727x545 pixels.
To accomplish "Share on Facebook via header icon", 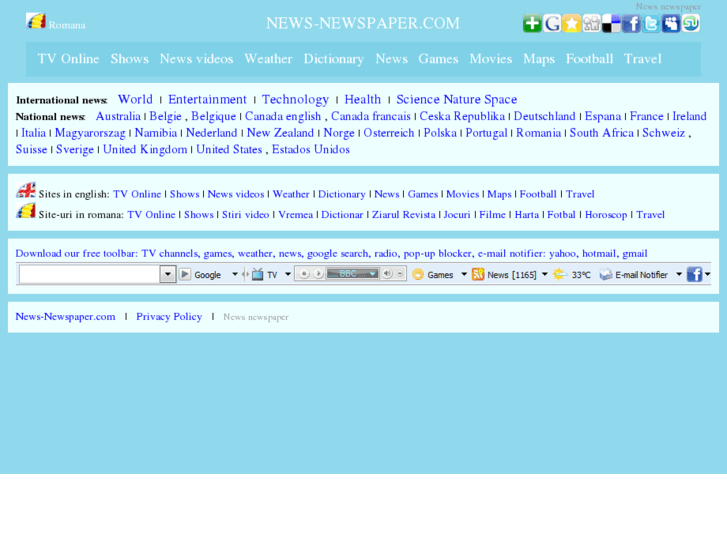I will pyautogui.click(x=631, y=23).
